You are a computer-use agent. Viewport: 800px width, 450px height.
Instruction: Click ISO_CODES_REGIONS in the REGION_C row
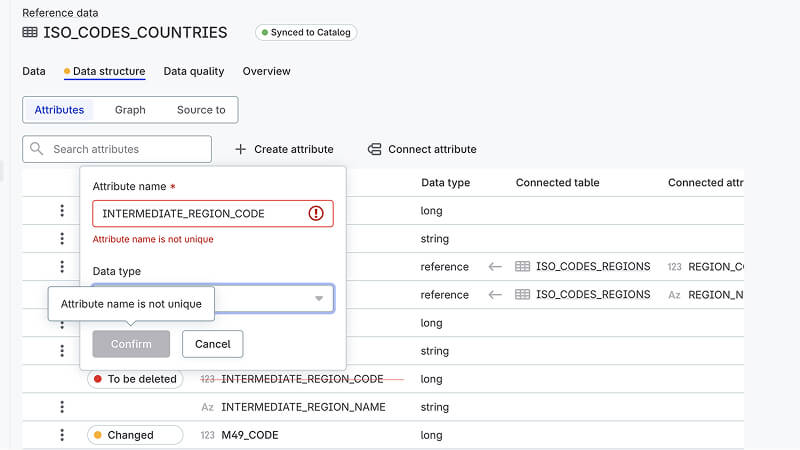pos(593,266)
